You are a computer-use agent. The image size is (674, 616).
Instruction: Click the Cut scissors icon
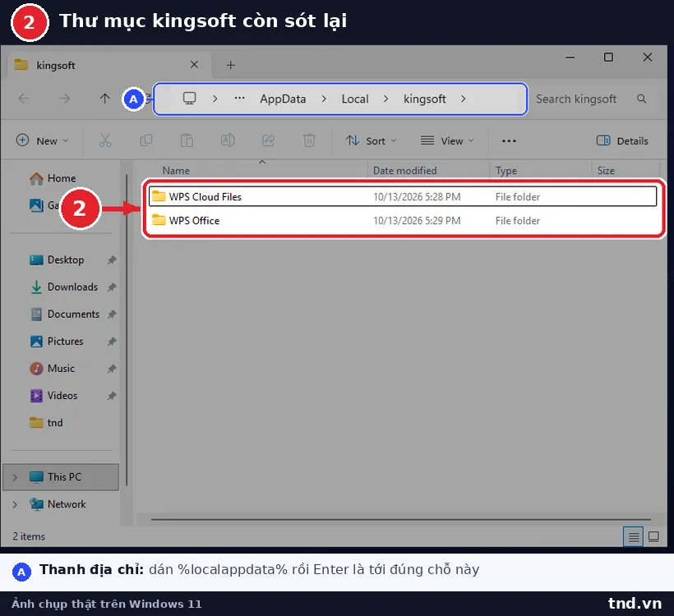coord(105,140)
